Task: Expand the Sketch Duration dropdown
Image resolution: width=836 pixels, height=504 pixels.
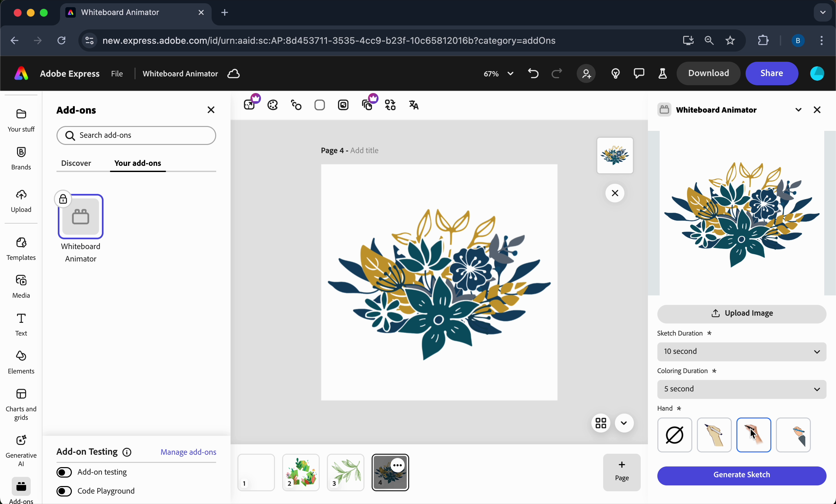Action: (x=741, y=351)
